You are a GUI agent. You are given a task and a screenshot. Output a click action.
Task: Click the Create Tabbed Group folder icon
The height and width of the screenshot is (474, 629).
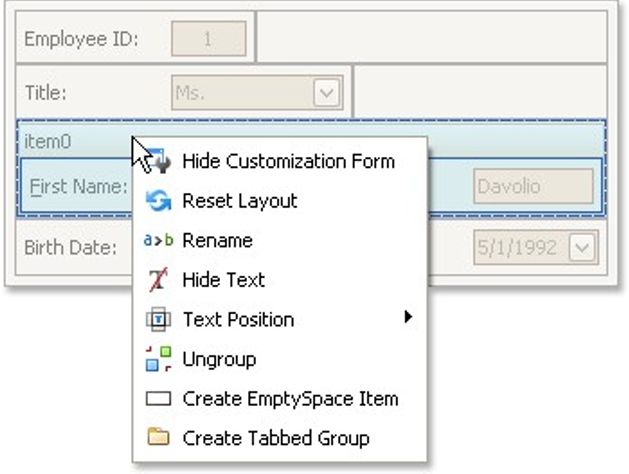[158, 438]
